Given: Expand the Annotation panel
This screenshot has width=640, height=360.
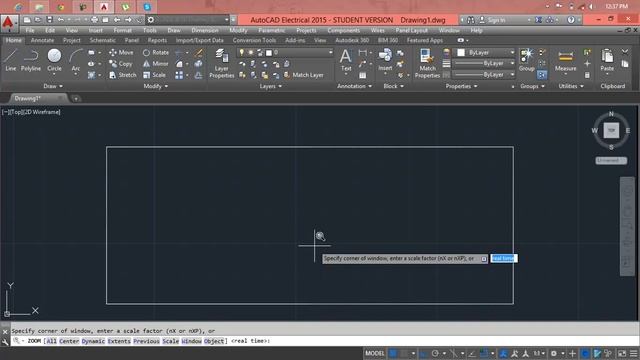Looking at the screenshot, I should (x=354, y=86).
